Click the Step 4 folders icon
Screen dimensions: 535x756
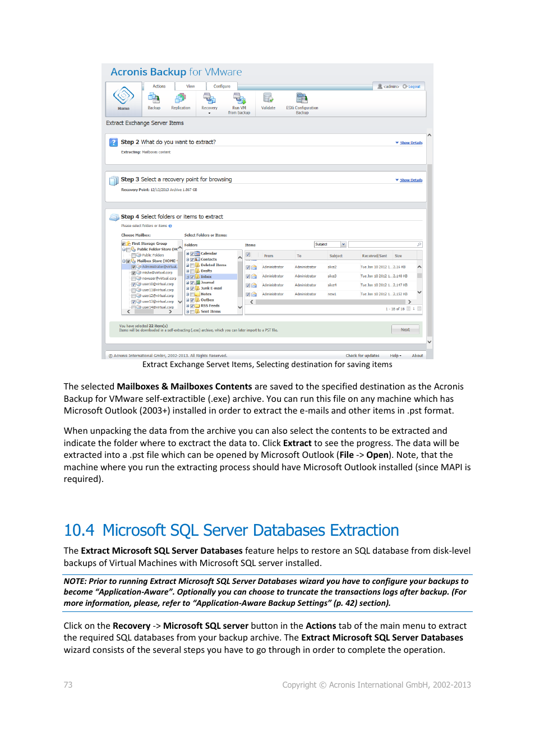[114, 217]
